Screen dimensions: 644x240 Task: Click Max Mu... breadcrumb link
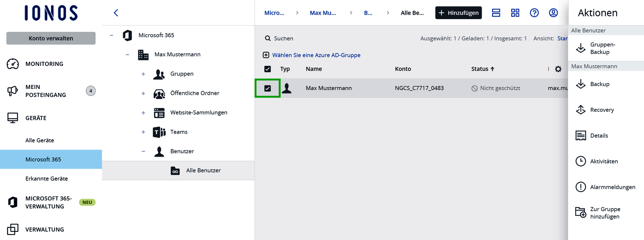[x=323, y=13]
